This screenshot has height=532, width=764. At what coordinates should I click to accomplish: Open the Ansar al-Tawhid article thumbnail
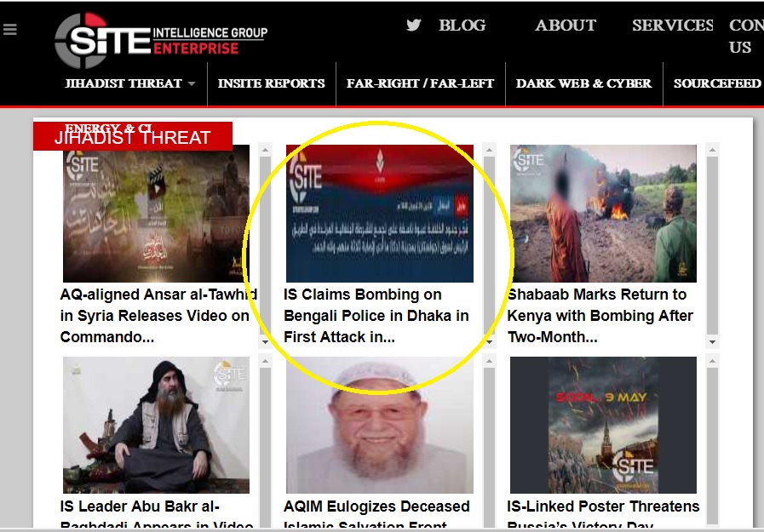(x=156, y=214)
